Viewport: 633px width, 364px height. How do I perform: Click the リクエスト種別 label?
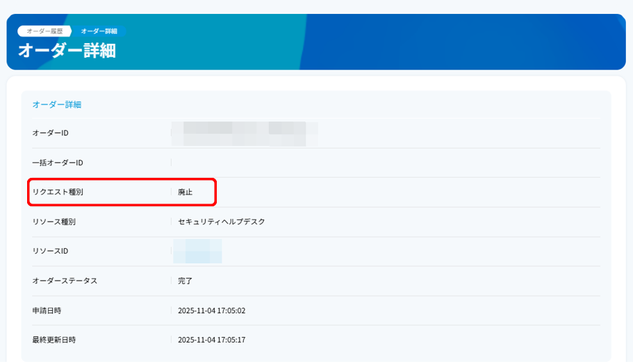pos(58,192)
